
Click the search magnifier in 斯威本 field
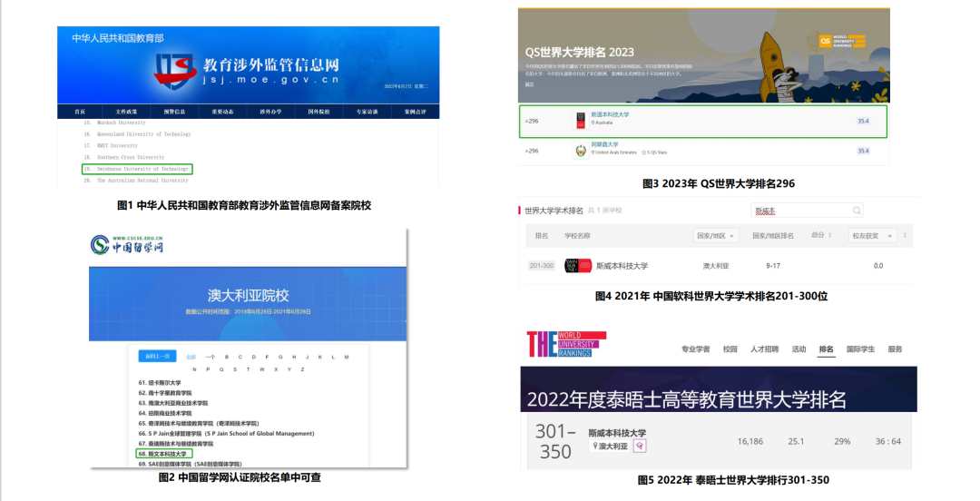[x=857, y=211]
